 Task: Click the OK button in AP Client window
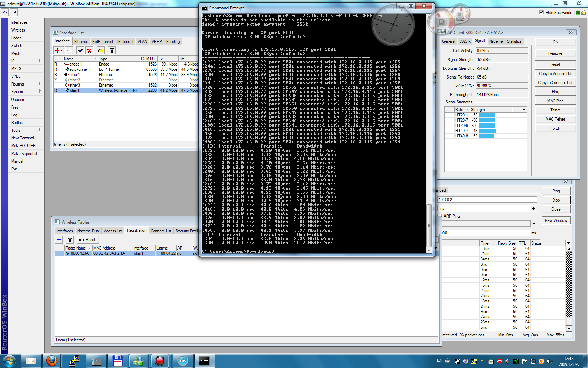[x=555, y=42]
